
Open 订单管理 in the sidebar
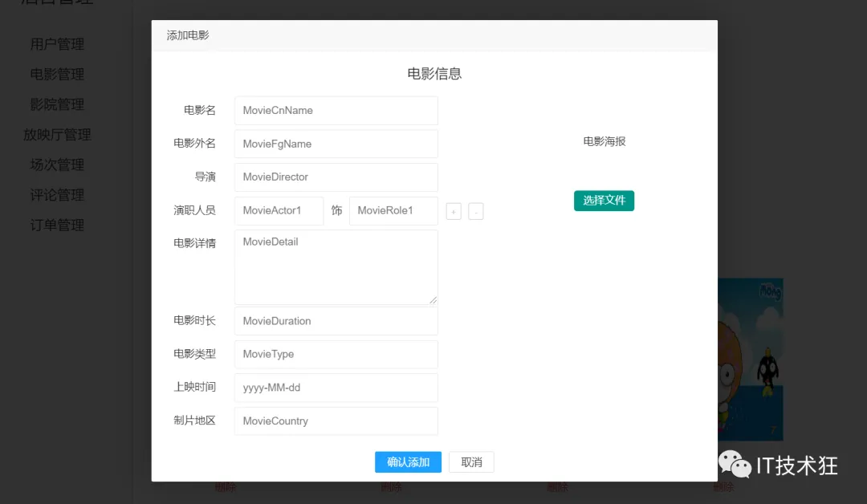click(57, 225)
